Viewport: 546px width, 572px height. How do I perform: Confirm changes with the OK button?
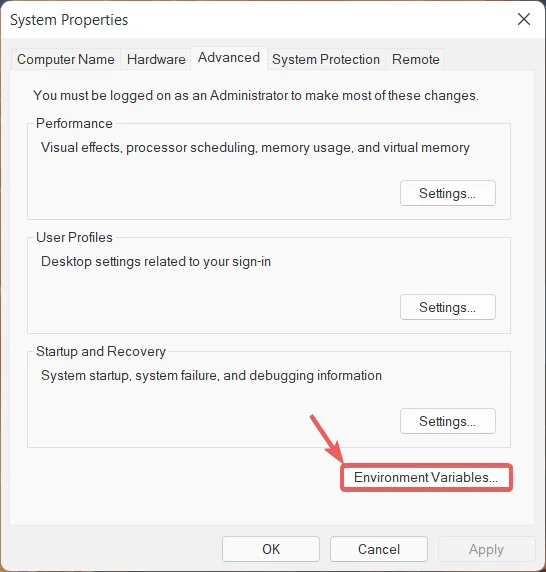pyautogui.click(x=271, y=549)
